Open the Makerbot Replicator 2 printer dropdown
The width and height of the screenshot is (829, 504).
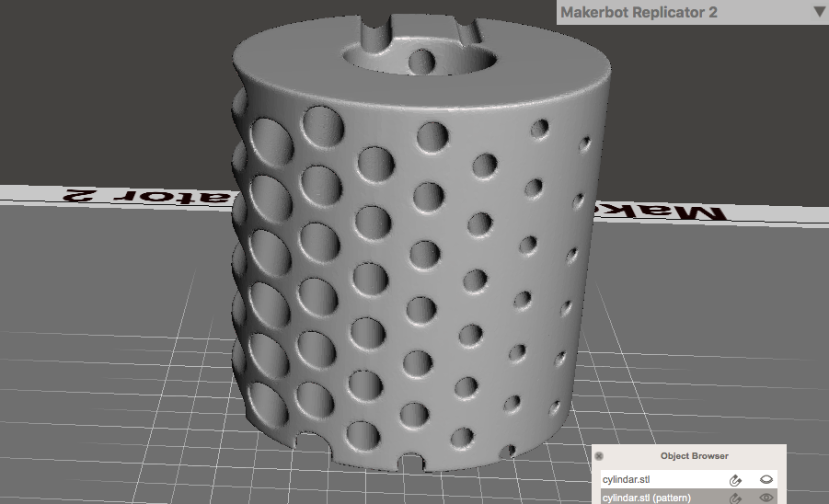pos(693,12)
